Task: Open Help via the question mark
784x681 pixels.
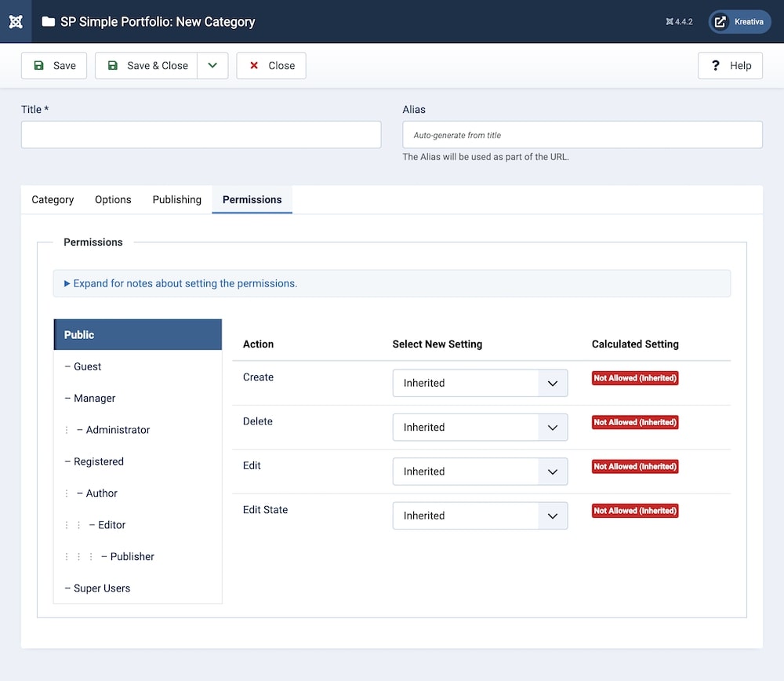Action: pos(730,66)
